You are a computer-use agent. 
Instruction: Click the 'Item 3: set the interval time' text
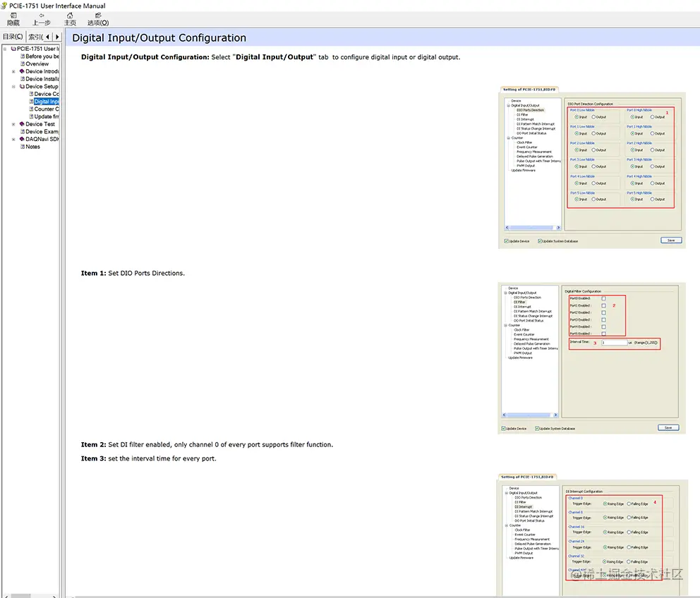148,458
